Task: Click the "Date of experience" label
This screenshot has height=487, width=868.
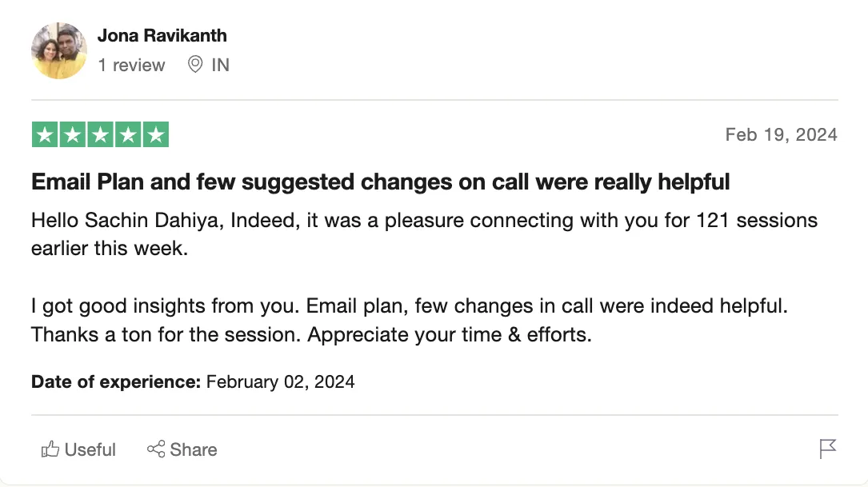Action: pos(116,382)
